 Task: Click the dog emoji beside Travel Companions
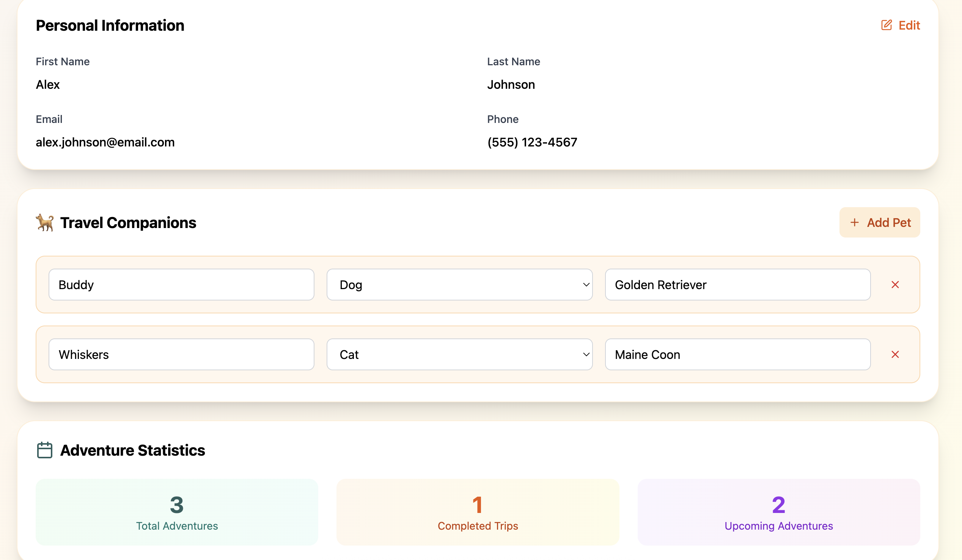coord(45,223)
